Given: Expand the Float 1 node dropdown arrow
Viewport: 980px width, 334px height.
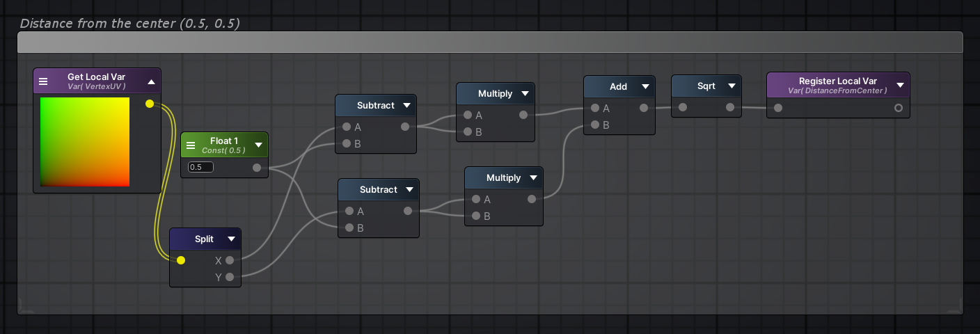Looking at the screenshot, I should 258,145.
